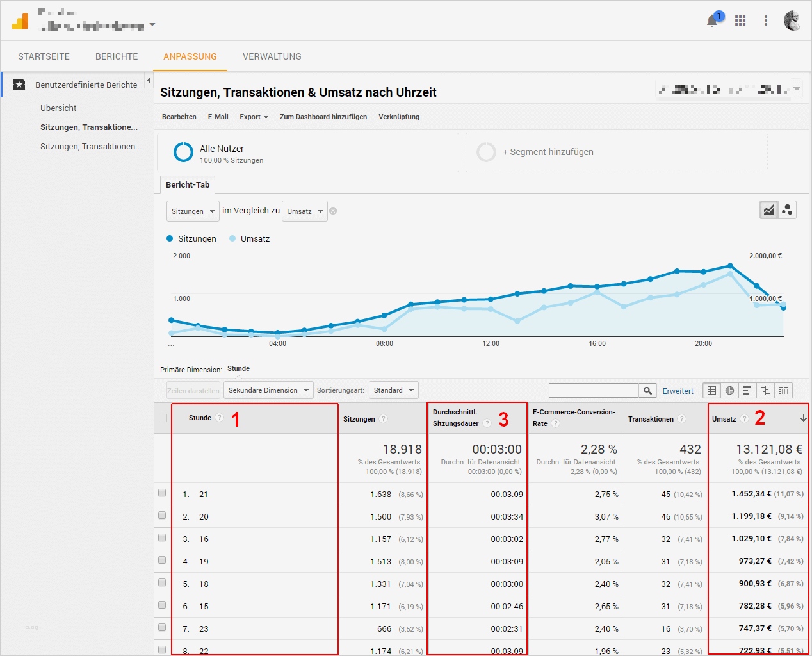The height and width of the screenshot is (656, 812).
Task: Open the Erweitert filter link
Action: [678, 390]
